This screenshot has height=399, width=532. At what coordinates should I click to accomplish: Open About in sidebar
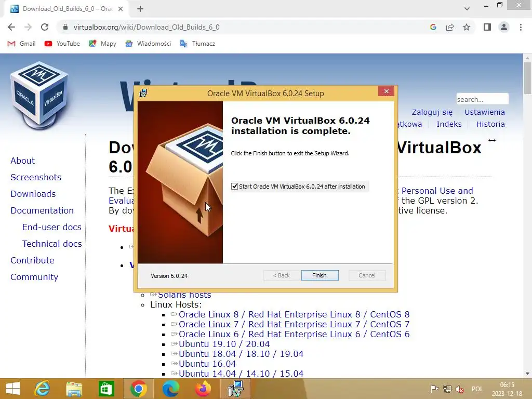click(22, 161)
